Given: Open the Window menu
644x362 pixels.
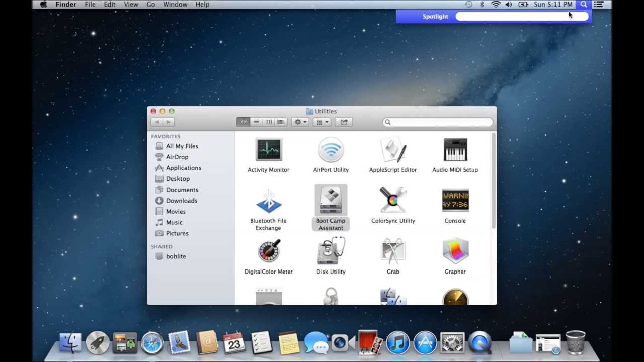Looking at the screenshot, I should pos(175,5).
